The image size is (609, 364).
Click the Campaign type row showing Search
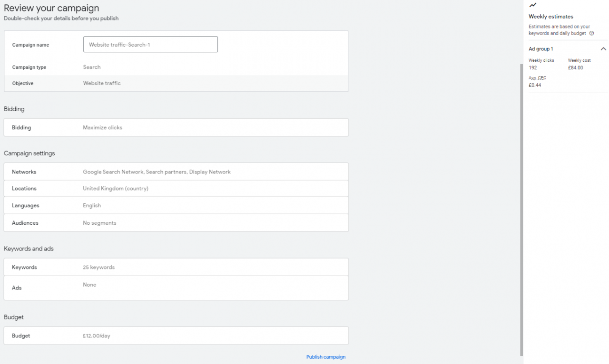point(176,67)
